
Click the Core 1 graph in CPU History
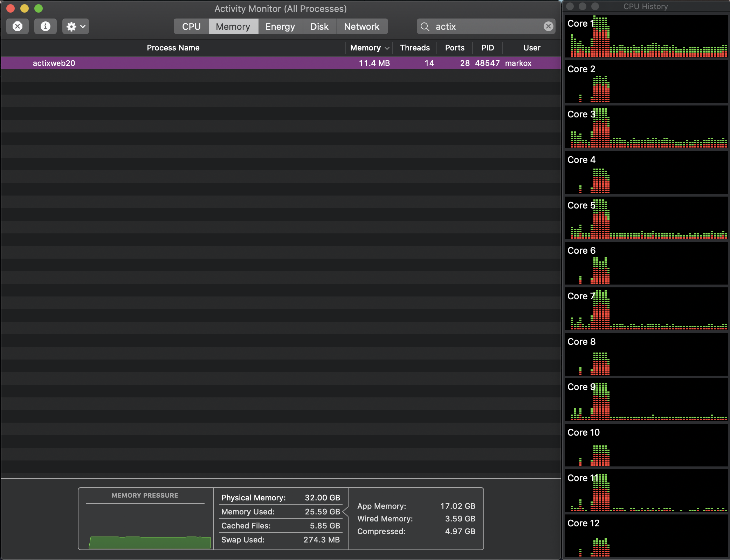coord(646,36)
